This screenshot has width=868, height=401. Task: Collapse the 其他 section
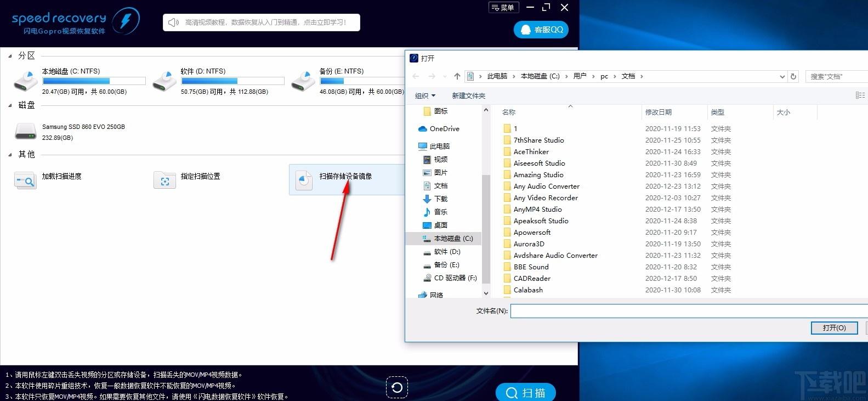(x=10, y=155)
